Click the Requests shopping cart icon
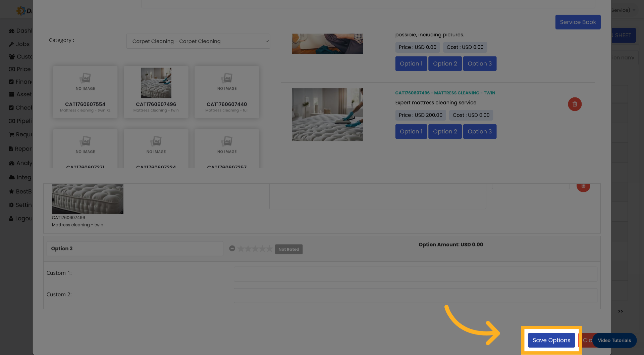Viewport: 644px width, 355px height. click(x=12, y=134)
